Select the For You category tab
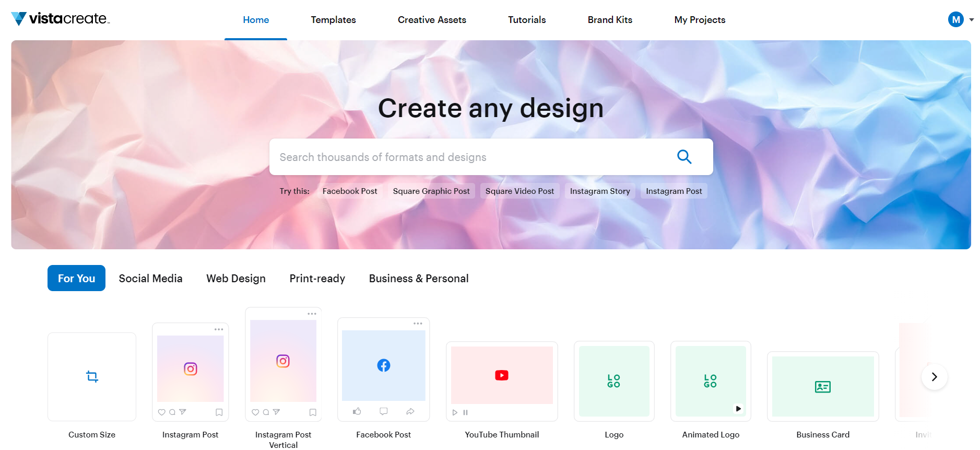This screenshot has width=980, height=450. 76,278
